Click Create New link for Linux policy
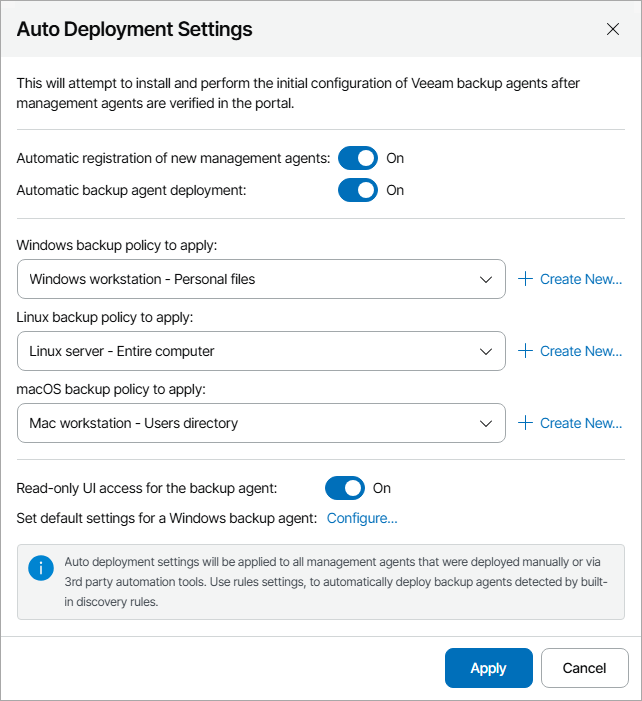 point(581,351)
